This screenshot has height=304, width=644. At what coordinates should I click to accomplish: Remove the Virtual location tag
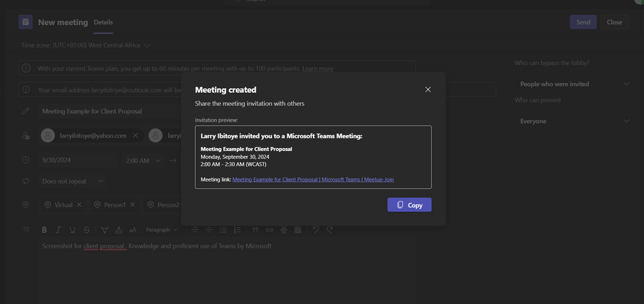[80, 205]
